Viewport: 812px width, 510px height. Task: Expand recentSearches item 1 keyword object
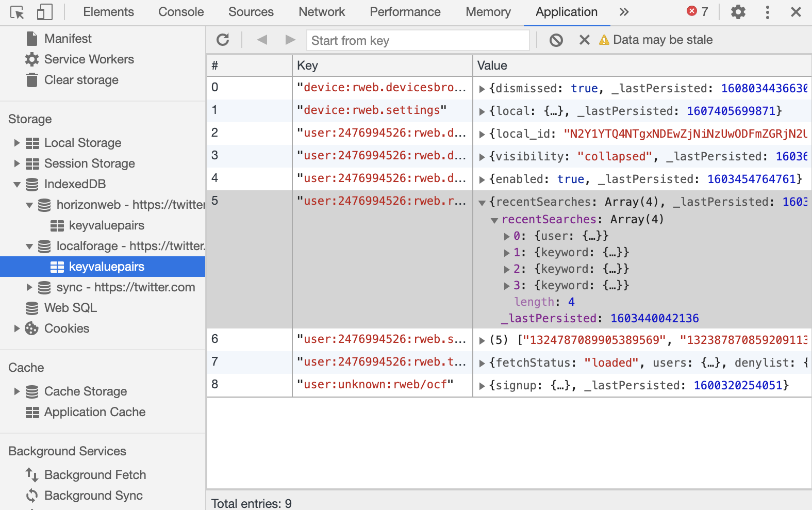pyautogui.click(x=507, y=253)
